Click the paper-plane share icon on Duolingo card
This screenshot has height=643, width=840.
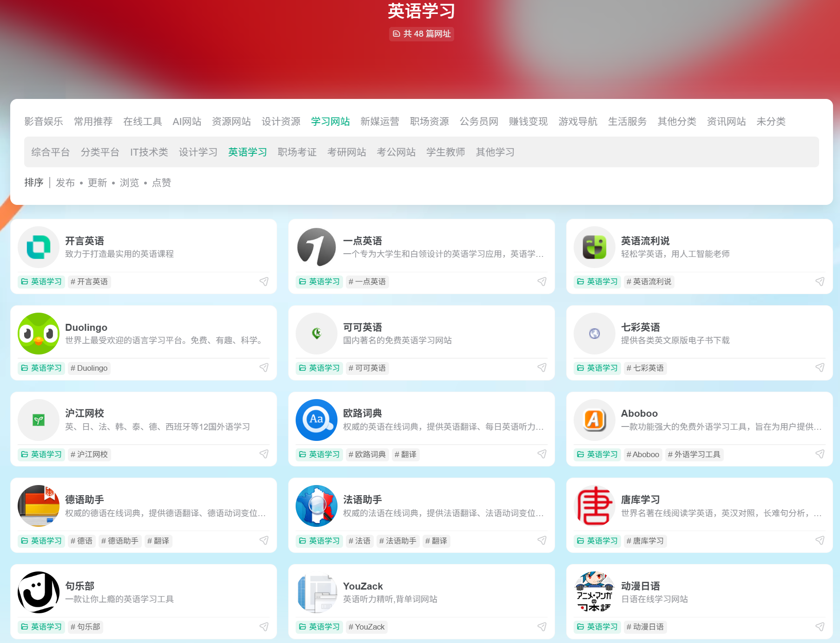click(x=264, y=367)
